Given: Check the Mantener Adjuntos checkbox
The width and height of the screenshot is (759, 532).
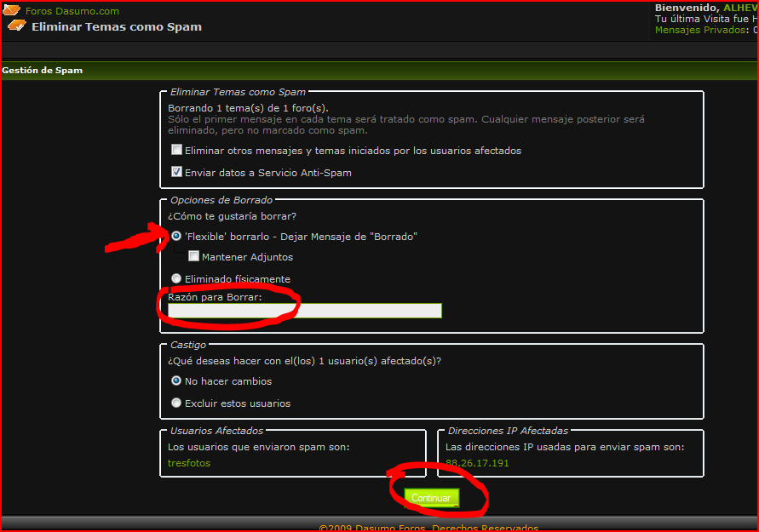Looking at the screenshot, I should click(x=194, y=256).
